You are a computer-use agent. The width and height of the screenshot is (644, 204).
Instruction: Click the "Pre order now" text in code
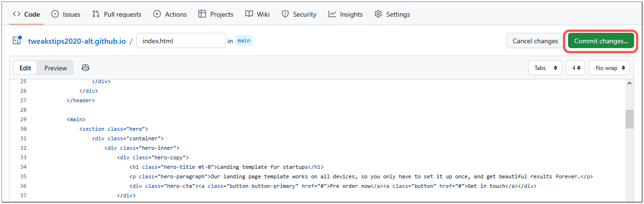(350, 186)
